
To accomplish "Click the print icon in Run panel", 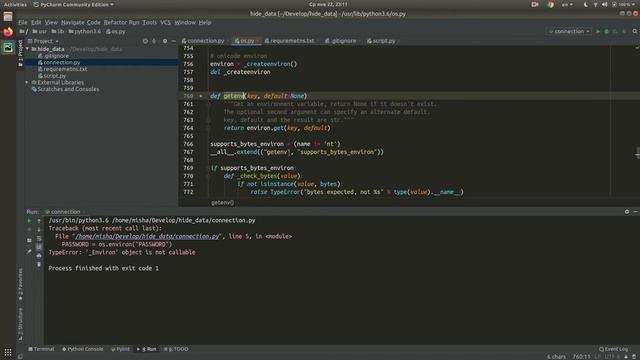I will [39, 256].
